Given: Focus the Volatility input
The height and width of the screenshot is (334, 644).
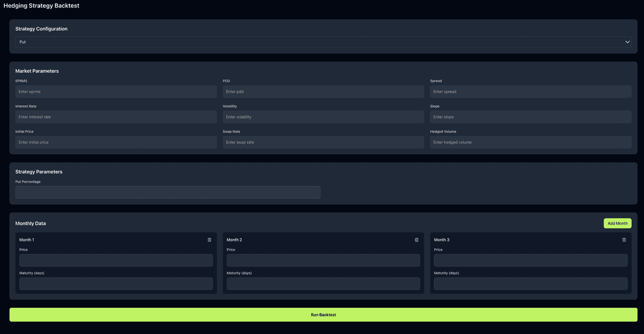Looking at the screenshot, I should (x=323, y=117).
